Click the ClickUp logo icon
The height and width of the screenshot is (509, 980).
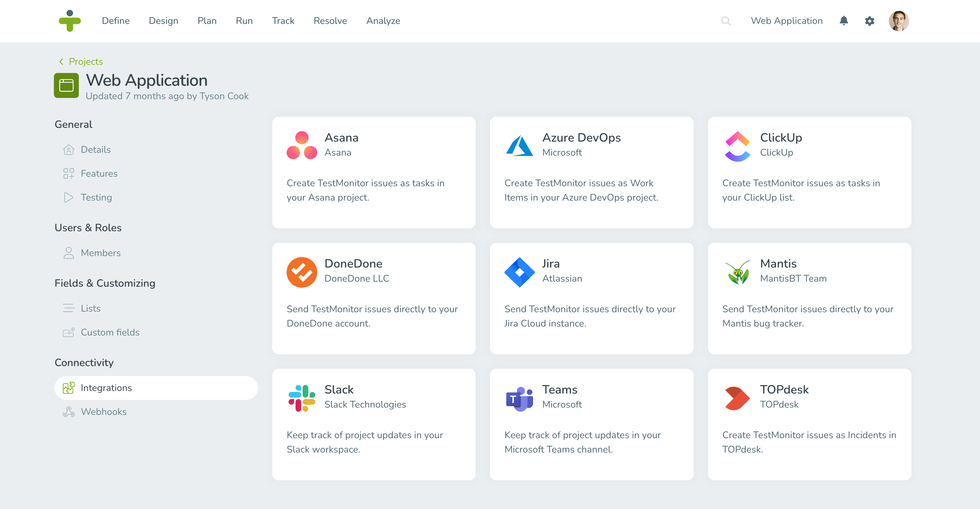pyautogui.click(x=737, y=146)
